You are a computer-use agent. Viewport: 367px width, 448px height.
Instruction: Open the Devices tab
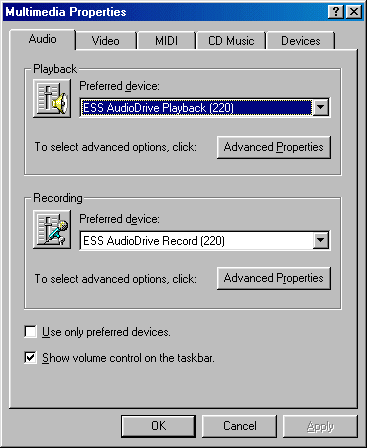coord(300,41)
